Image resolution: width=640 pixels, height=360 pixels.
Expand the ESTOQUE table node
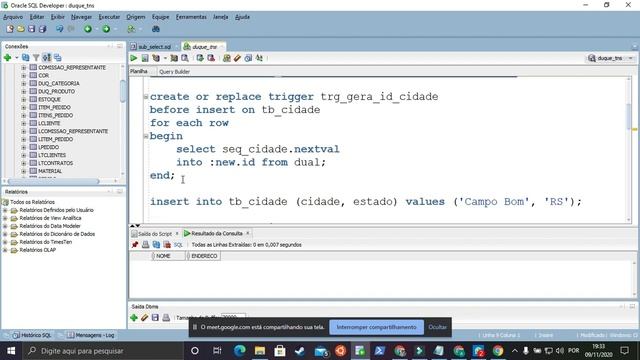[24, 99]
